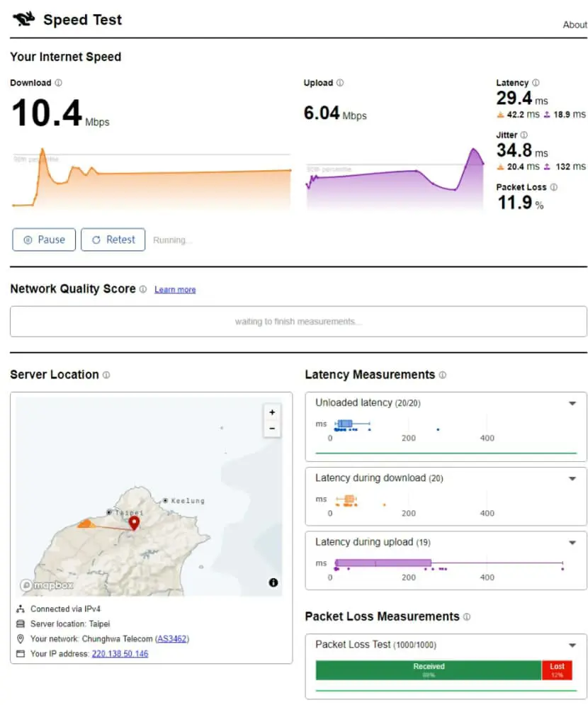Open the Learn more link
This screenshot has height=705, width=588.
point(175,290)
